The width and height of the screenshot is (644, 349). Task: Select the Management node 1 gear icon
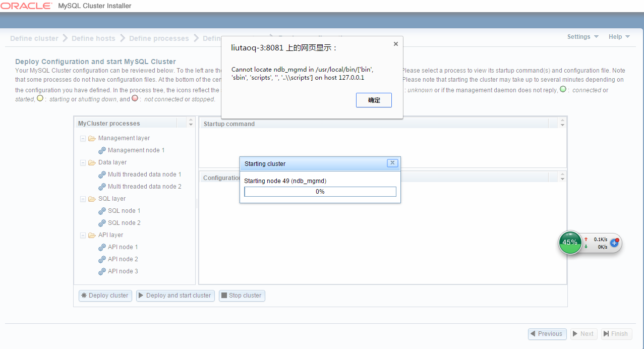coord(102,150)
